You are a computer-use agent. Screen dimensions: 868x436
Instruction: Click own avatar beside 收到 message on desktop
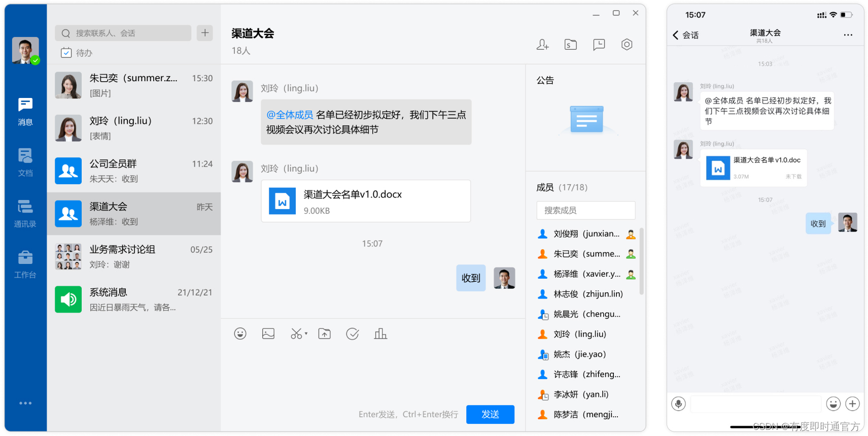(504, 278)
